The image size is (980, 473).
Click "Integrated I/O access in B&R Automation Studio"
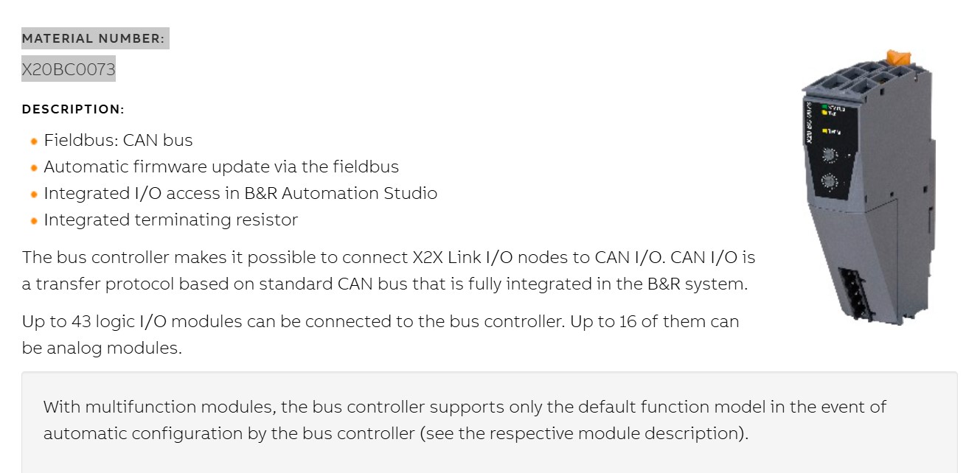pyautogui.click(x=240, y=193)
